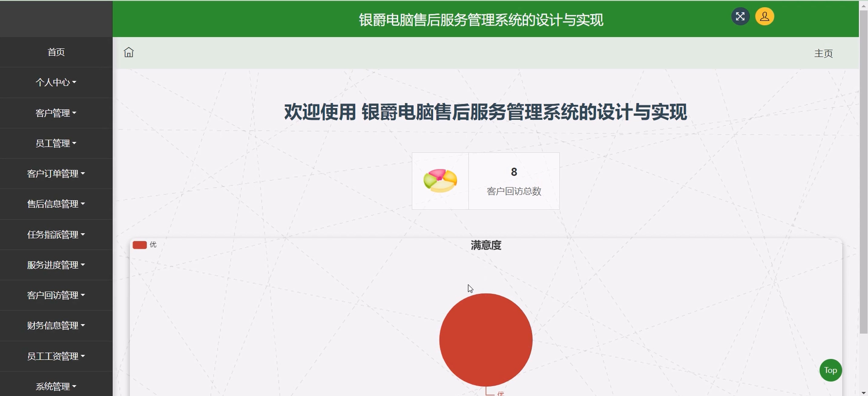Expand the 任务指派管理 sidebar menu
The height and width of the screenshot is (396, 868).
pos(56,235)
